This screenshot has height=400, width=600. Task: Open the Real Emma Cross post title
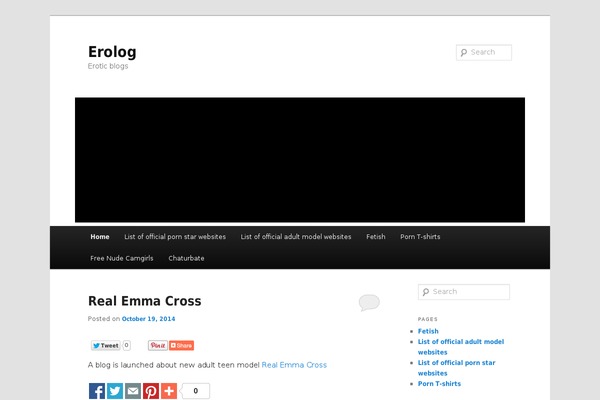145,301
